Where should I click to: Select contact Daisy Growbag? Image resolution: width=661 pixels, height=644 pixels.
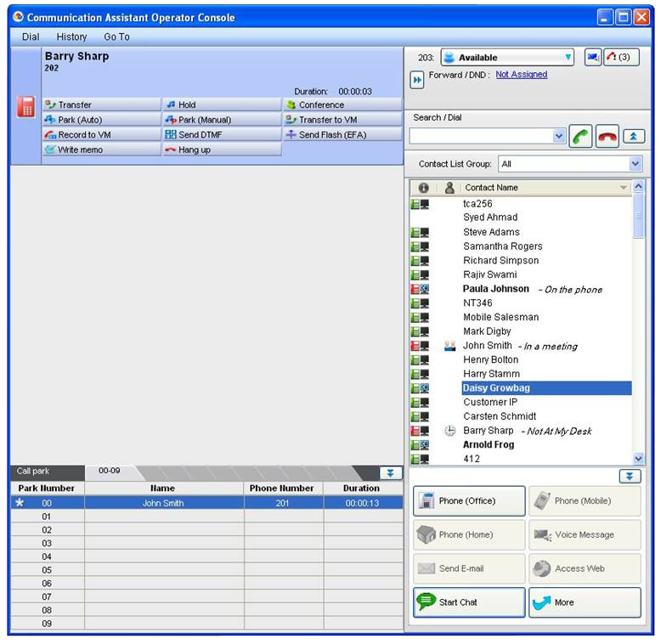tap(546, 388)
